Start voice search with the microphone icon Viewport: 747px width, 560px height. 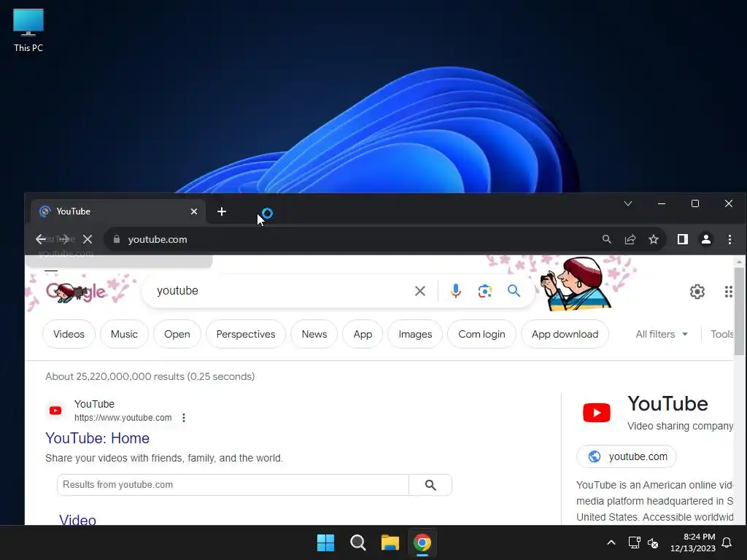pyautogui.click(x=455, y=290)
